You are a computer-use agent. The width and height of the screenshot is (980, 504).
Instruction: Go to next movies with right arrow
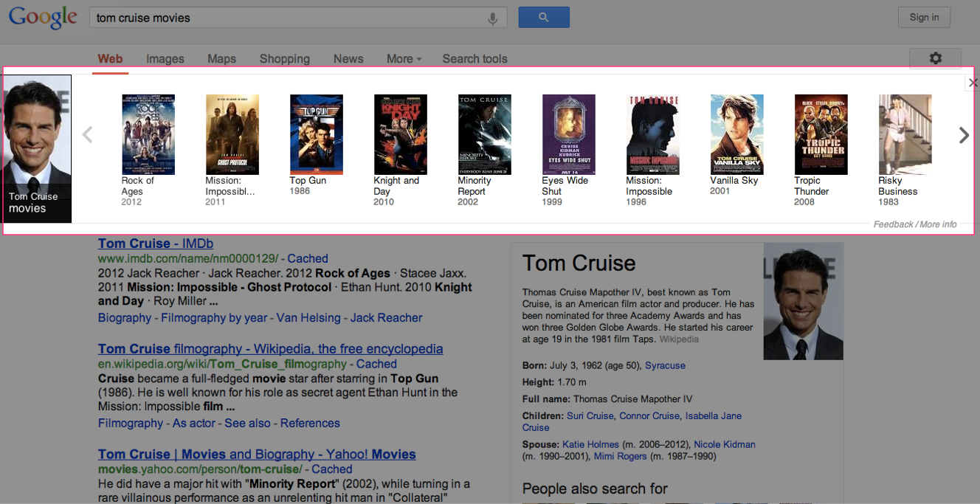click(x=964, y=135)
